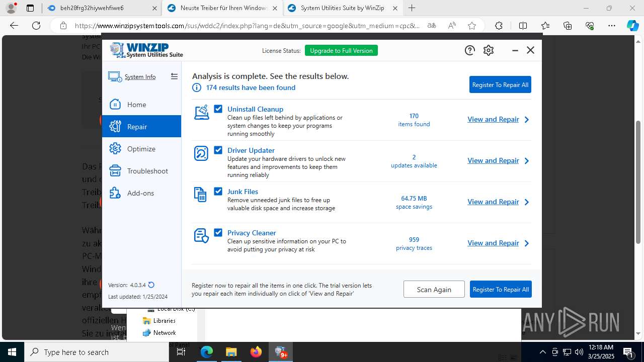Viewport: 644px width, 362px height.
Task: Click the Type here to search box
Action: pos(97,352)
